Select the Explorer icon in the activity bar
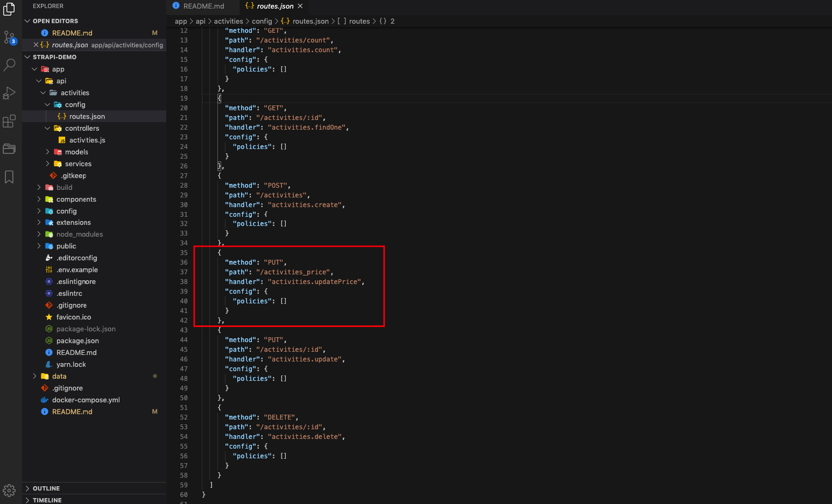This screenshot has width=832, height=504. tap(9, 9)
